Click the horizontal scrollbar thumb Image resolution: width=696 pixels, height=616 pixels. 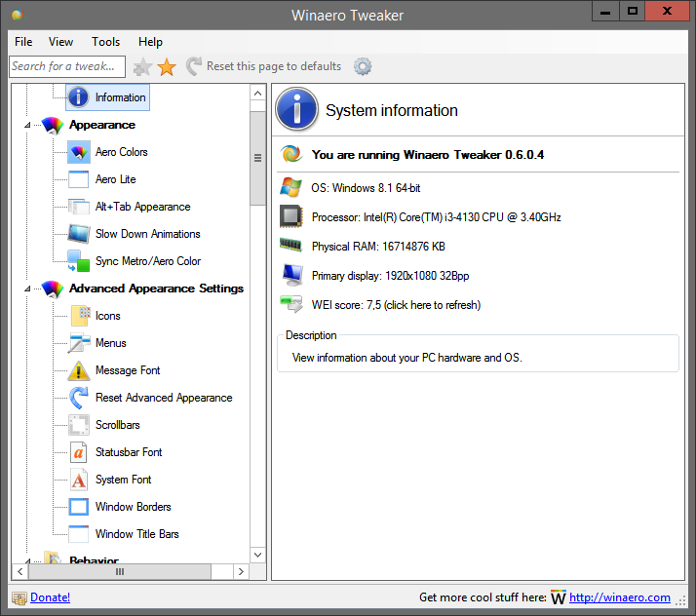click(x=120, y=571)
